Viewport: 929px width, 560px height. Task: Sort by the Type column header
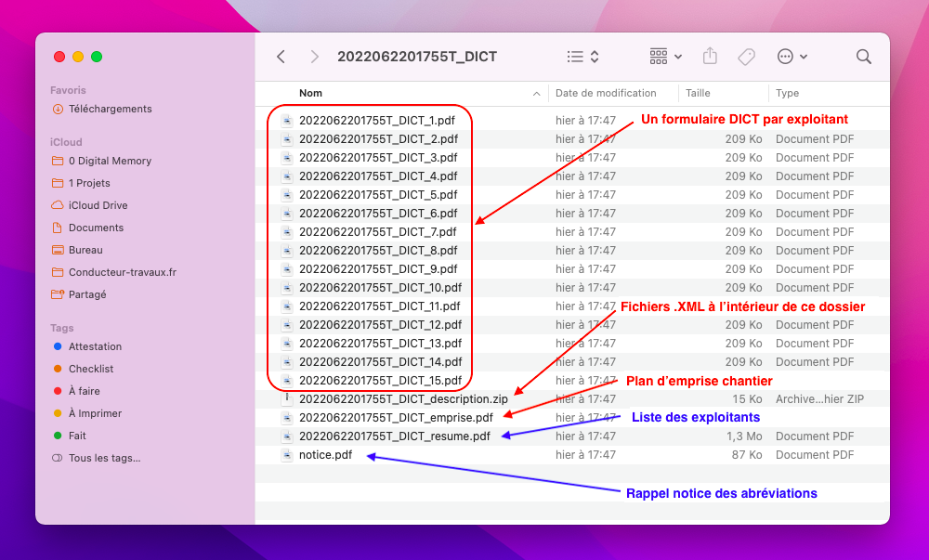(x=788, y=93)
